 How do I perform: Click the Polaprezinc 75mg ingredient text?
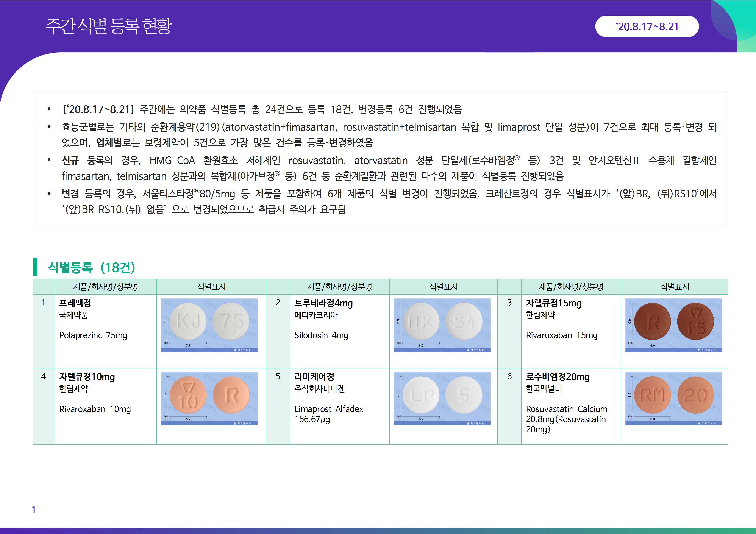[x=93, y=335]
